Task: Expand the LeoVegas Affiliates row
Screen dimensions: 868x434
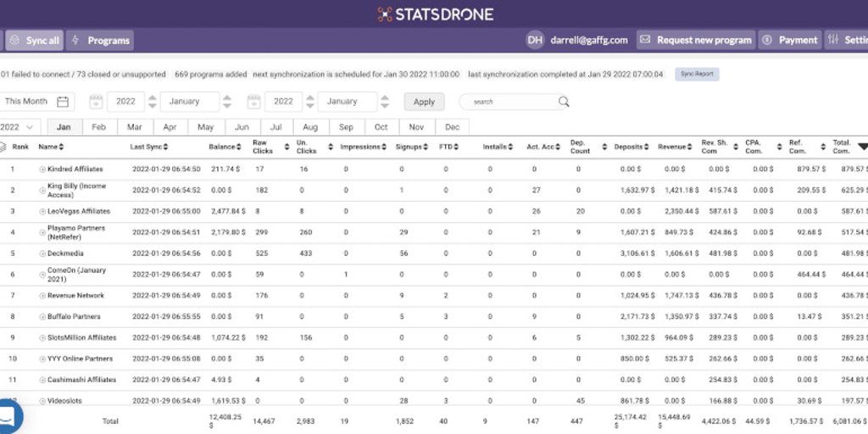Action: [x=42, y=211]
